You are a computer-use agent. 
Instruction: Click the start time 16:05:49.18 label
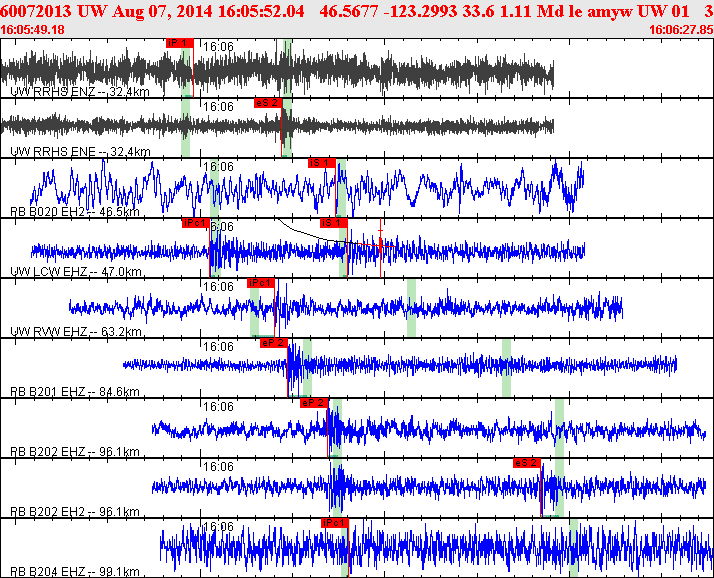click(x=33, y=30)
